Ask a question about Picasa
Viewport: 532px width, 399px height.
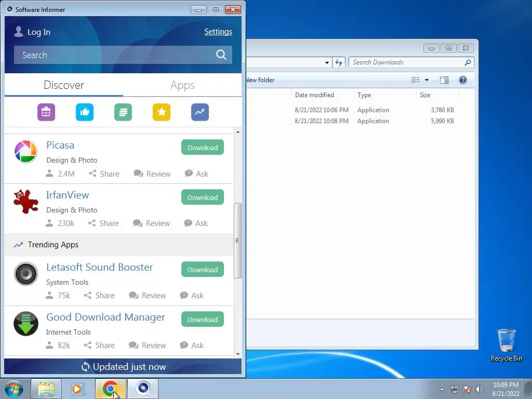(x=196, y=174)
